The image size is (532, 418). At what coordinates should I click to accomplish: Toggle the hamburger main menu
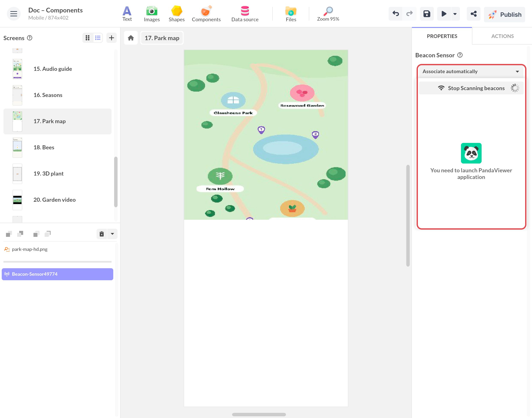[x=14, y=14]
